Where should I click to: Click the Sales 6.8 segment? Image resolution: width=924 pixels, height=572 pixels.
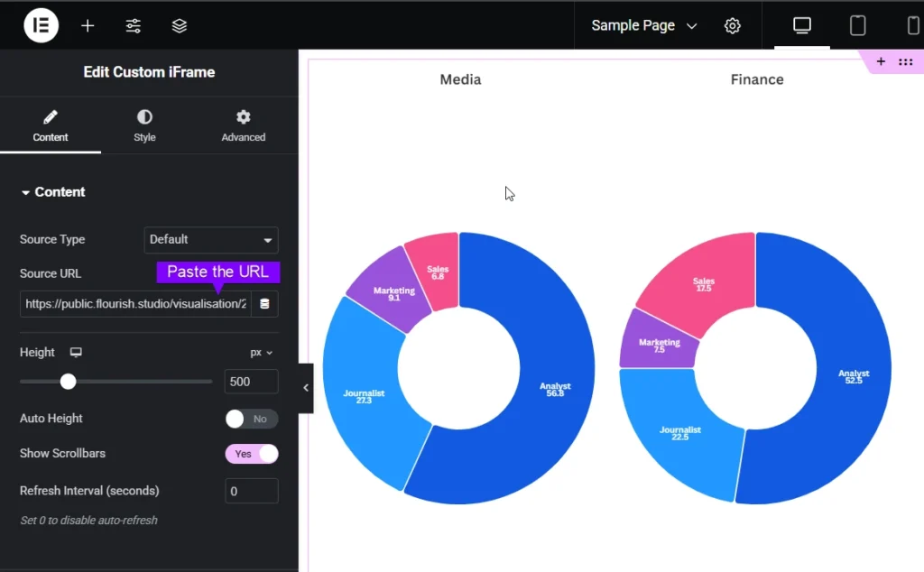(x=438, y=272)
